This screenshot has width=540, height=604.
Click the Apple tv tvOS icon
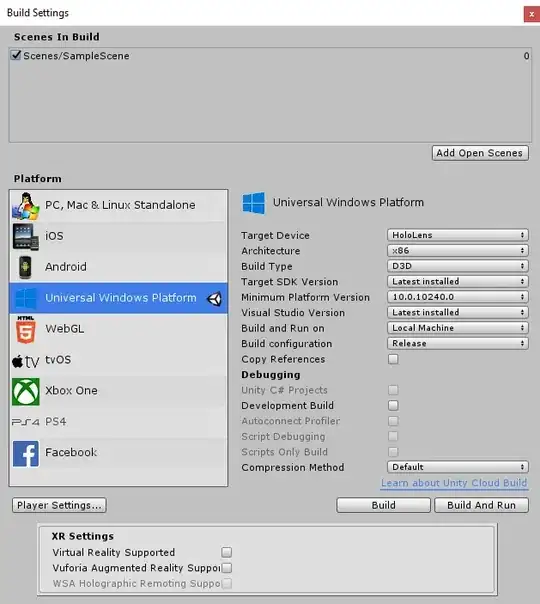[x=25, y=361]
